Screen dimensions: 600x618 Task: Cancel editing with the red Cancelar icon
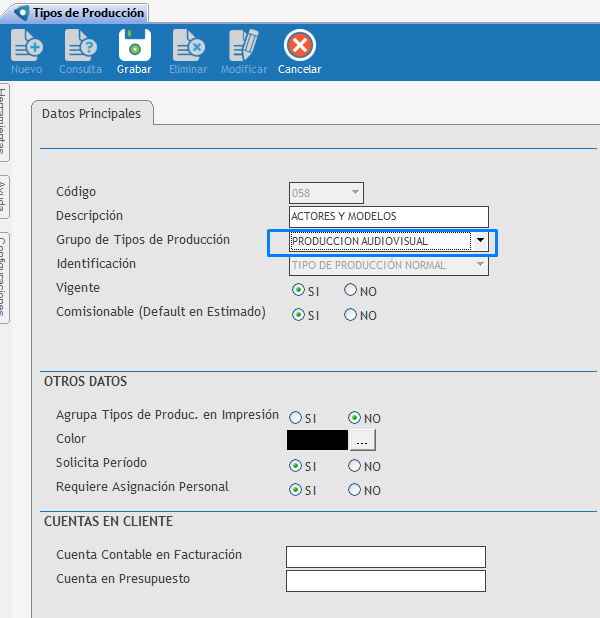tap(299, 46)
